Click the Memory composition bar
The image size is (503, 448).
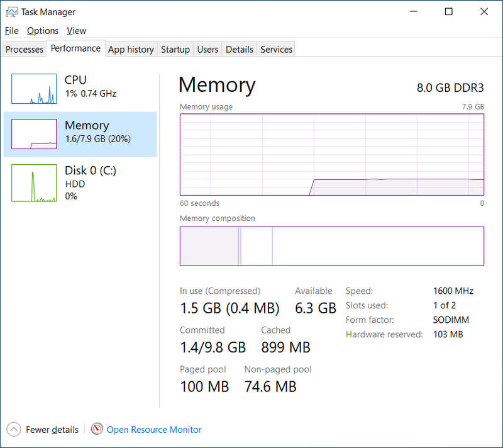pos(332,246)
